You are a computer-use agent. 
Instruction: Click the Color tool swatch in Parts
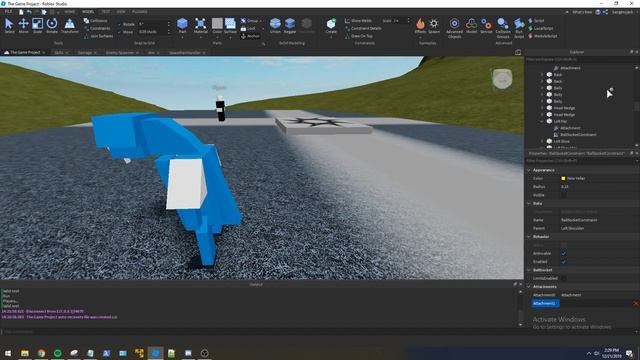(217, 23)
